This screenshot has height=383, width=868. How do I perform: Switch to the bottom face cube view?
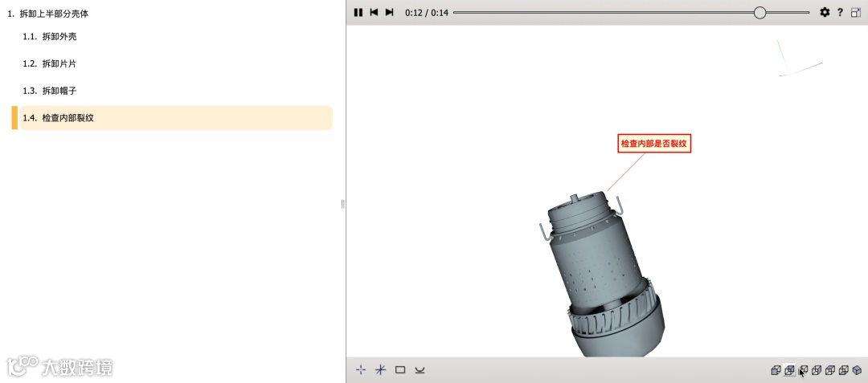(x=844, y=370)
